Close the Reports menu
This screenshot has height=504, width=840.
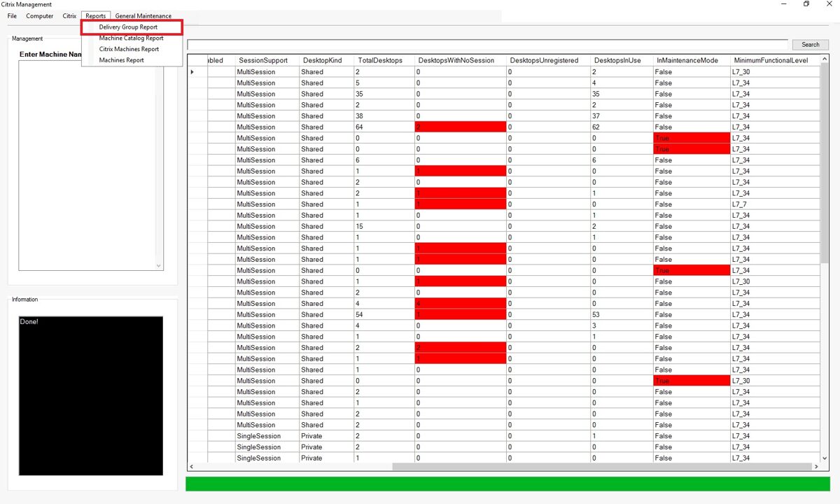pyautogui.click(x=96, y=16)
